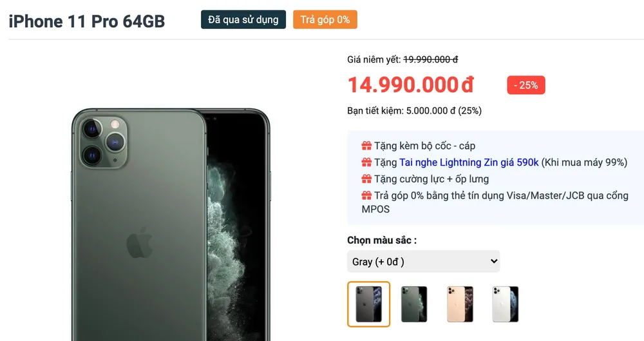Open the "Gray (+ 0đ)" color dropdown
This screenshot has width=644, height=341.
click(x=423, y=262)
